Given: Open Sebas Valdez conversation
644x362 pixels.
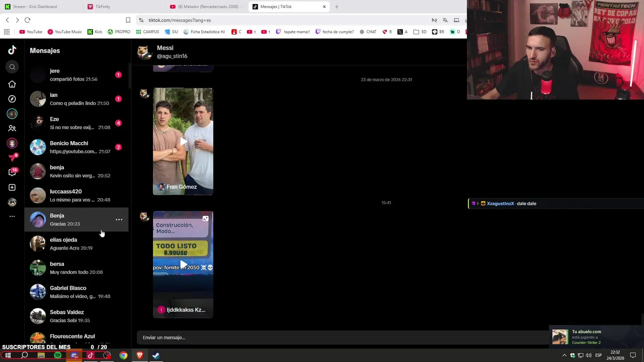Looking at the screenshot, I should click(x=76, y=316).
